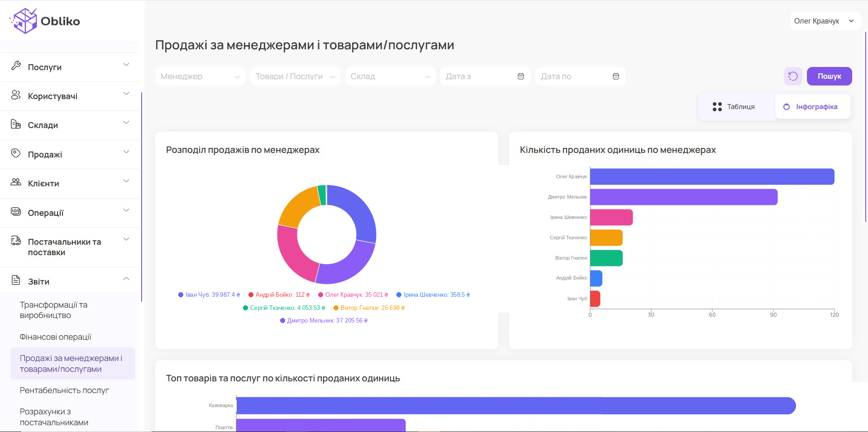Open Трансформації та виробництво report
868x432 pixels.
(72, 310)
